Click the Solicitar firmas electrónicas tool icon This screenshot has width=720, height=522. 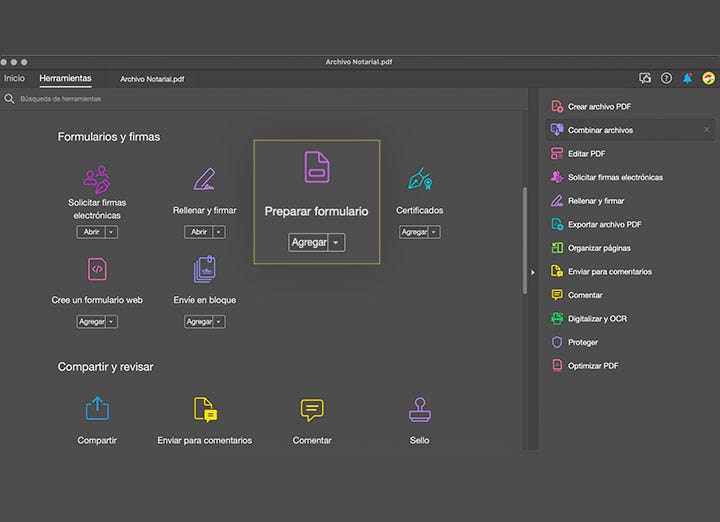click(x=97, y=180)
